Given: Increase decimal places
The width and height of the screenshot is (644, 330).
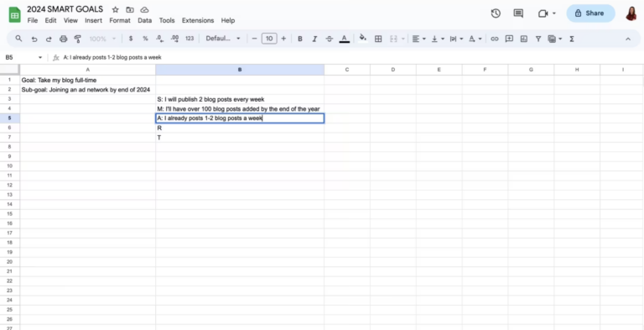Looking at the screenshot, I should [x=174, y=39].
